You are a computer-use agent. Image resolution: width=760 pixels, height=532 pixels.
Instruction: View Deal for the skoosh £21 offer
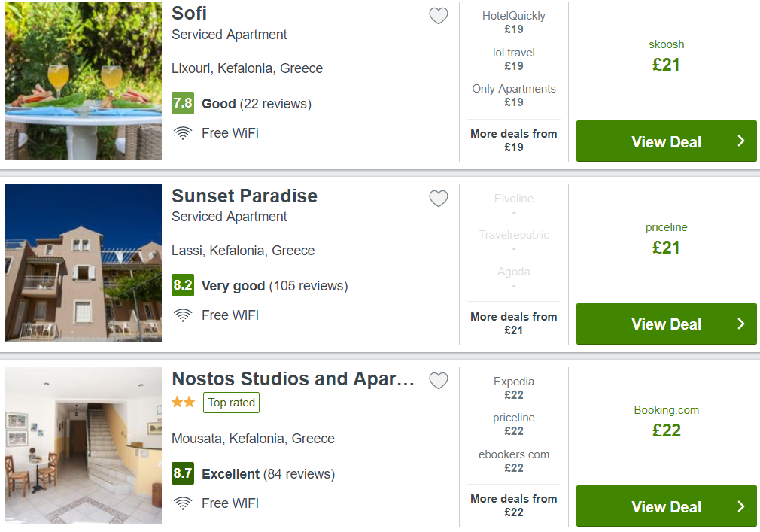667,141
